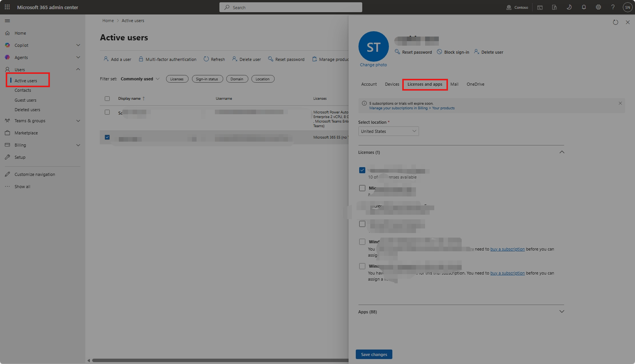Viewport: 635px width, 364px height.
Task: Open Contacts in navigation
Action: (23, 90)
